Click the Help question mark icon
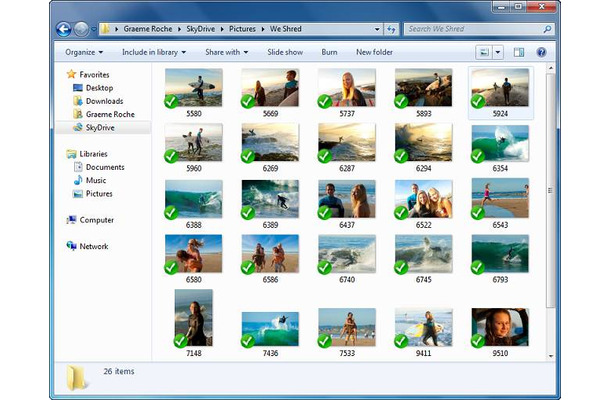Image resolution: width=610 pixels, height=400 pixels. [x=541, y=52]
